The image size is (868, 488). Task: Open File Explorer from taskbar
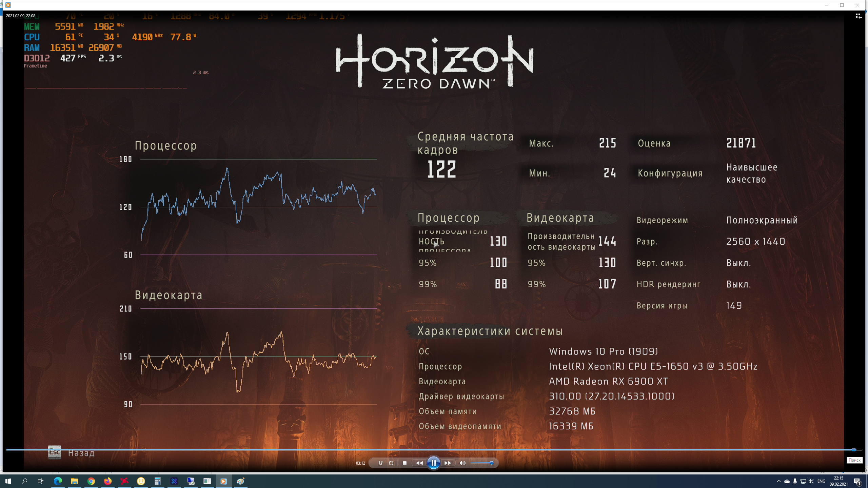pyautogui.click(x=75, y=481)
